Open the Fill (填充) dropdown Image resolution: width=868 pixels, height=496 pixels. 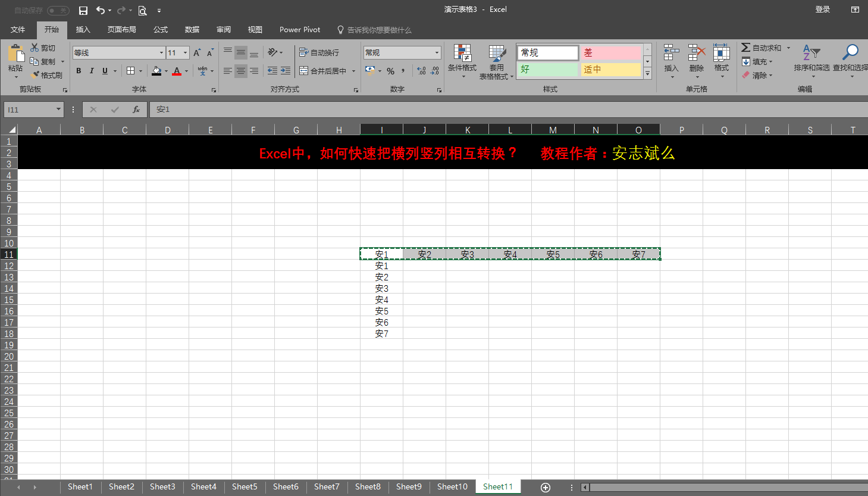coord(757,61)
